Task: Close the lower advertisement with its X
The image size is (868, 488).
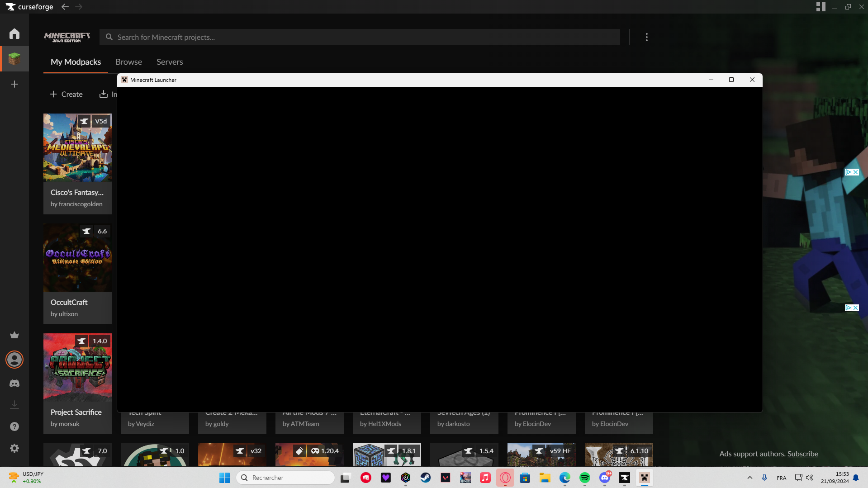Action: point(855,308)
